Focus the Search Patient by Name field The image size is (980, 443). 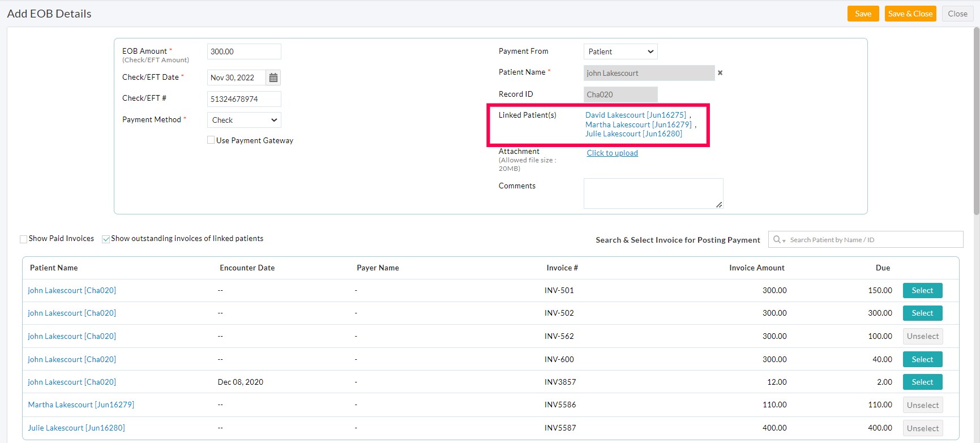872,240
